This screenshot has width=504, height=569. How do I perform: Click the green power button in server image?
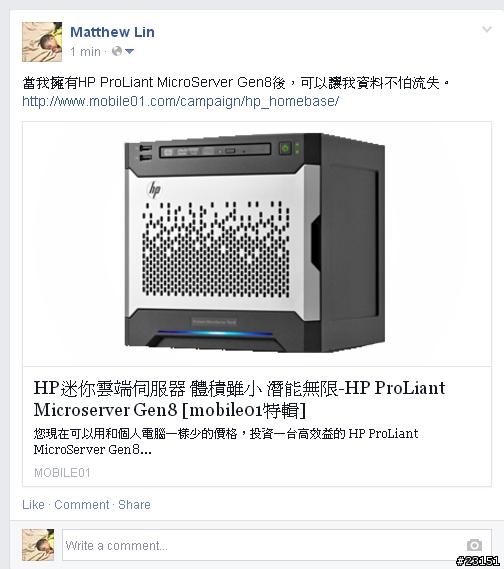point(286,148)
